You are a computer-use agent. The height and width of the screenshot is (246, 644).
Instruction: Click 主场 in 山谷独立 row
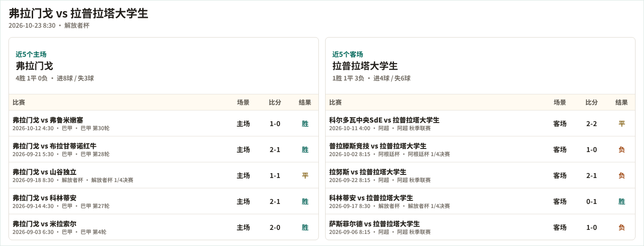(243, 176)
